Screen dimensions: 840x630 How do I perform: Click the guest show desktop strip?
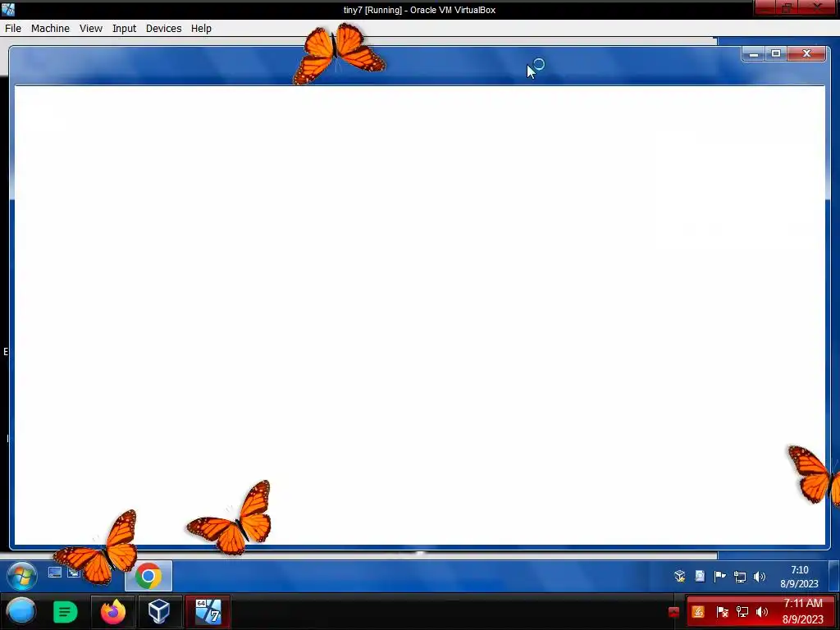(834, 576)
